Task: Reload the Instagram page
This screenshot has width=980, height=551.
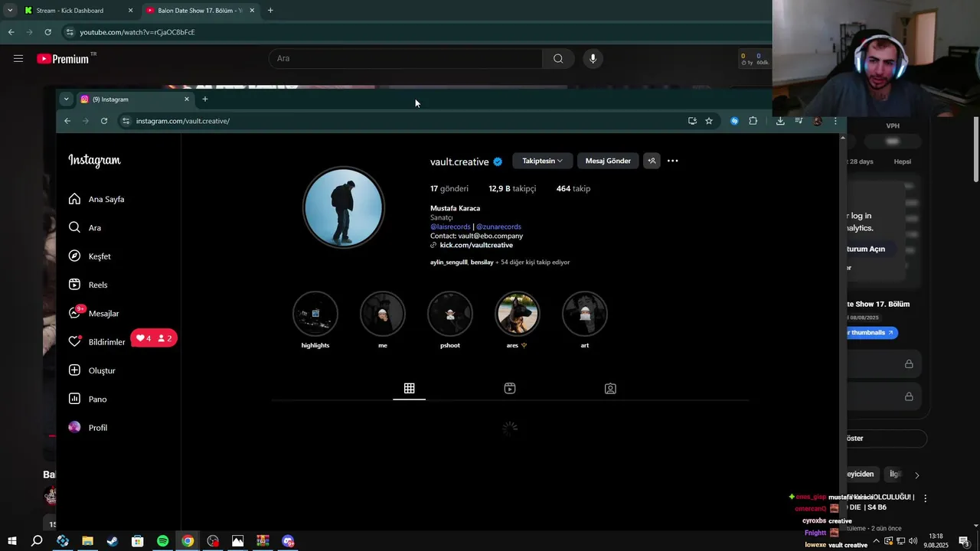Action: [x=104, y=121]
